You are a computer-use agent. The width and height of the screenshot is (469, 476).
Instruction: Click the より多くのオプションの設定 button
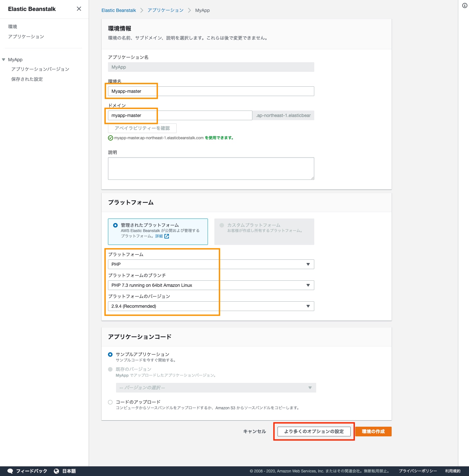tap(314, 432)
